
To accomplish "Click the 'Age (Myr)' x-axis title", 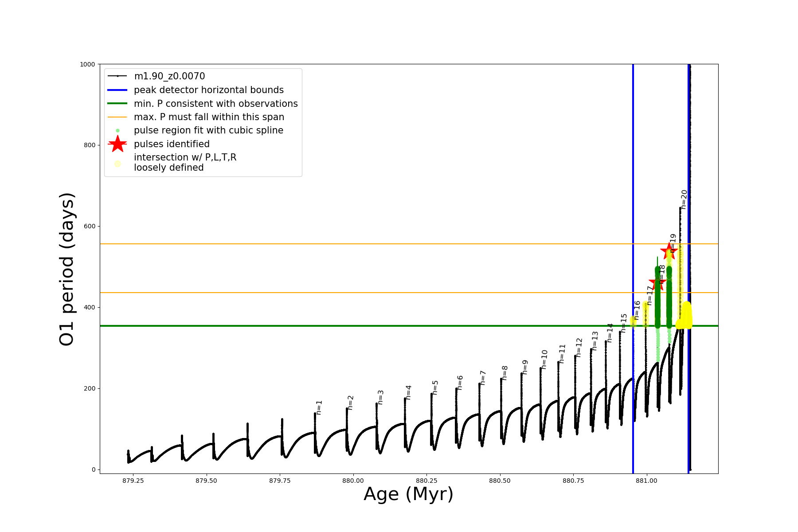I will tap(408, 494).
